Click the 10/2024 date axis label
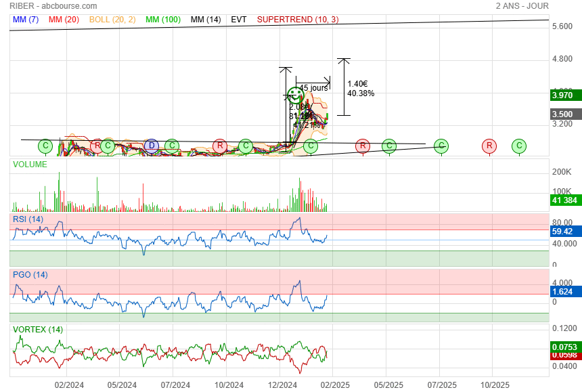Viewport: 582px width, 392px height. [x=229, y=385]
